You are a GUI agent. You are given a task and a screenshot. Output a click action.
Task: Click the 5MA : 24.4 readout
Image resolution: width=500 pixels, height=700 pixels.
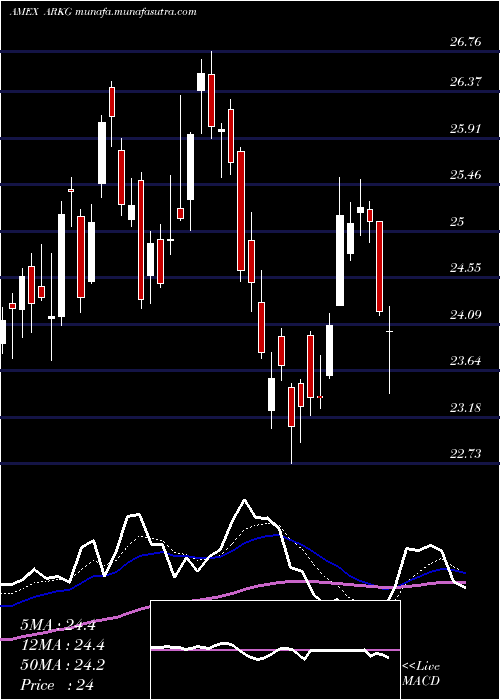click(x=58, y=625)
